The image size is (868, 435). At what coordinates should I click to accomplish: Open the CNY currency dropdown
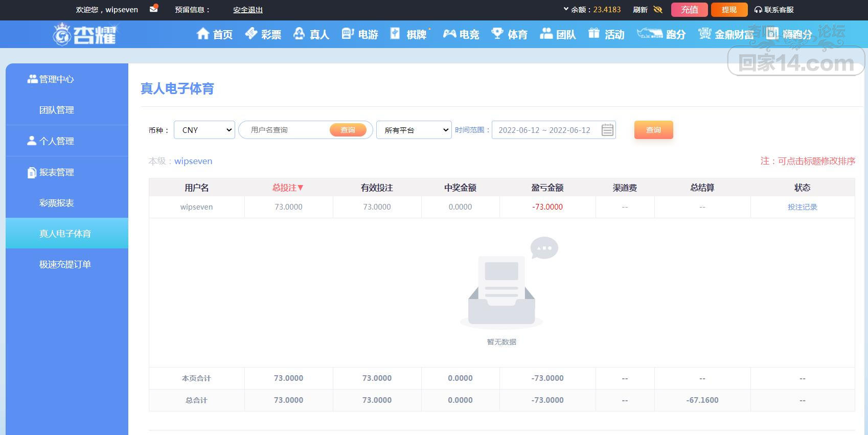click(204, 130)
